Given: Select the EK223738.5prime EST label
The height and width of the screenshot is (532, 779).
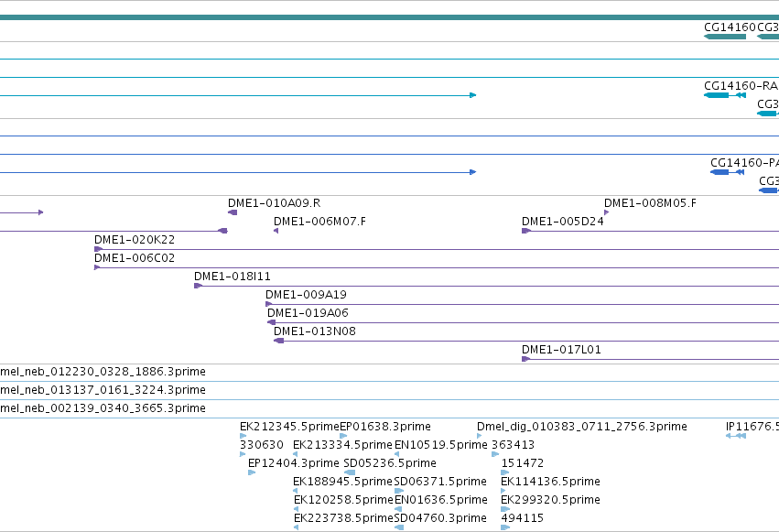Looking at the screenshot, I should [x=343, y=519].
